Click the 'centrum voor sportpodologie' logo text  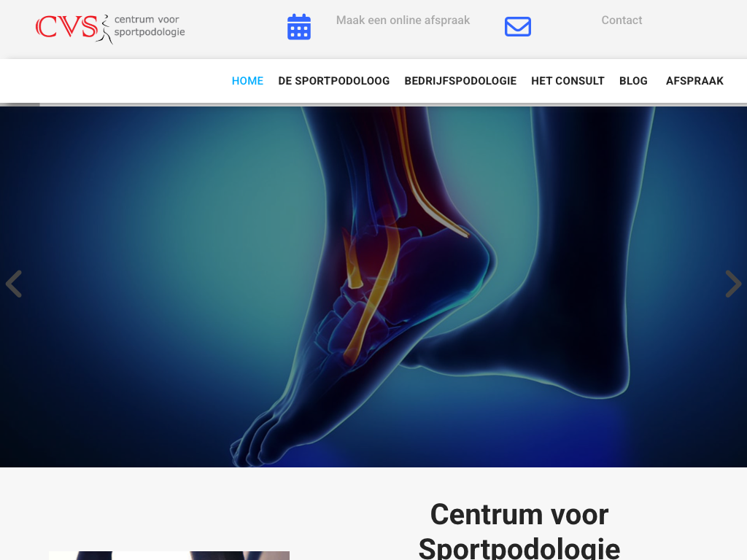click(149, 26)
